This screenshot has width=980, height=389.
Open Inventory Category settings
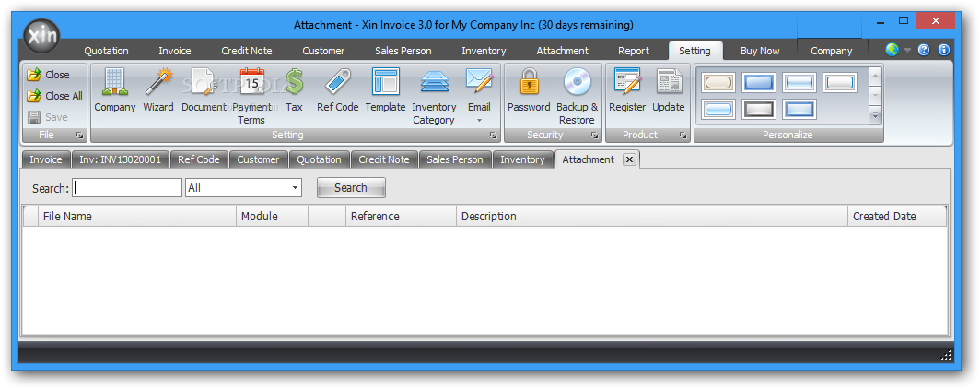point(434,97)
